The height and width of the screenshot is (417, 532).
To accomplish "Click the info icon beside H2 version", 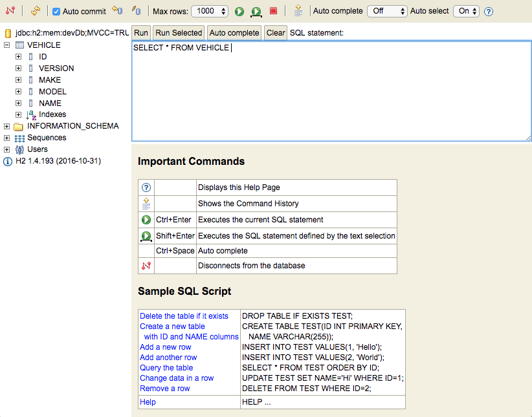I will coord(8,162).
